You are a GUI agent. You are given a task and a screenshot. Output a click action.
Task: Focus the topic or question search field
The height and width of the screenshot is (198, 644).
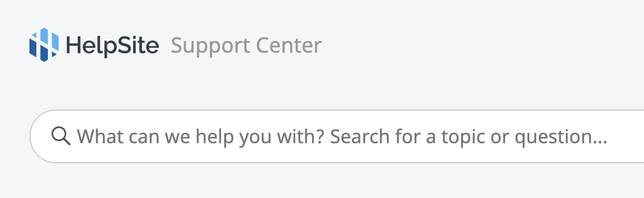(x=337, y=136)
